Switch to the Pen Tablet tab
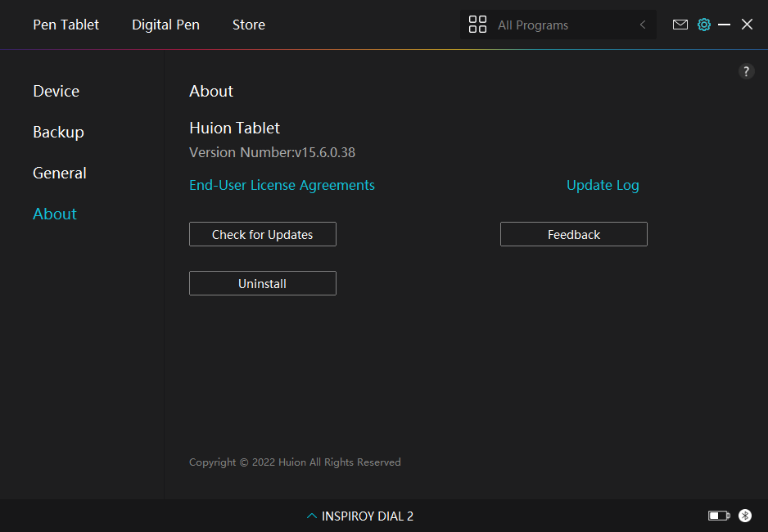 click(x=66, y=25)
